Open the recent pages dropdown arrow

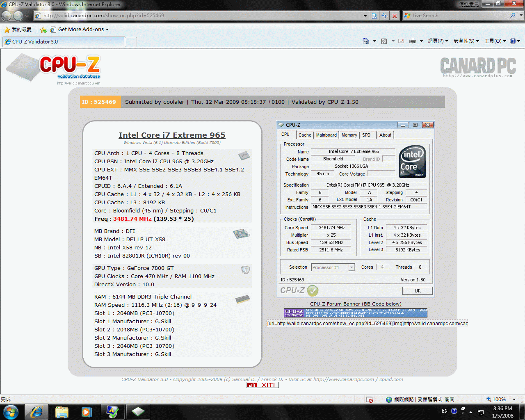pos(27,16)
